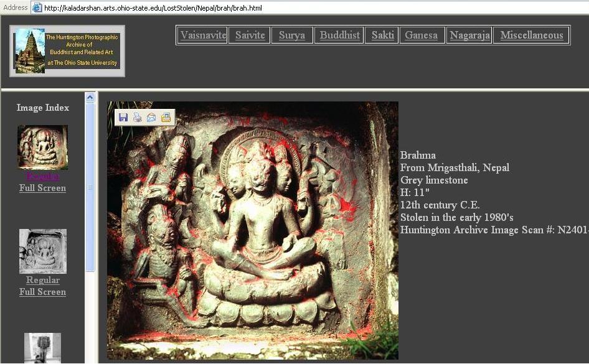The height and width of the screenshot is (364, 589).
Task: Open the Sakti category
Action: click(x=382, y=35)
